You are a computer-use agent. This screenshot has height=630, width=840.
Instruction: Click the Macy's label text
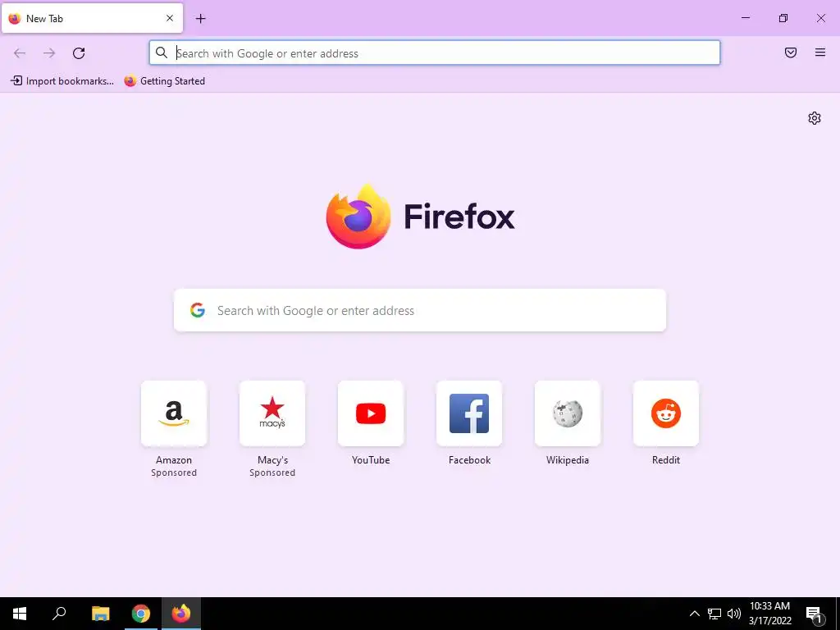click(272, 460)
